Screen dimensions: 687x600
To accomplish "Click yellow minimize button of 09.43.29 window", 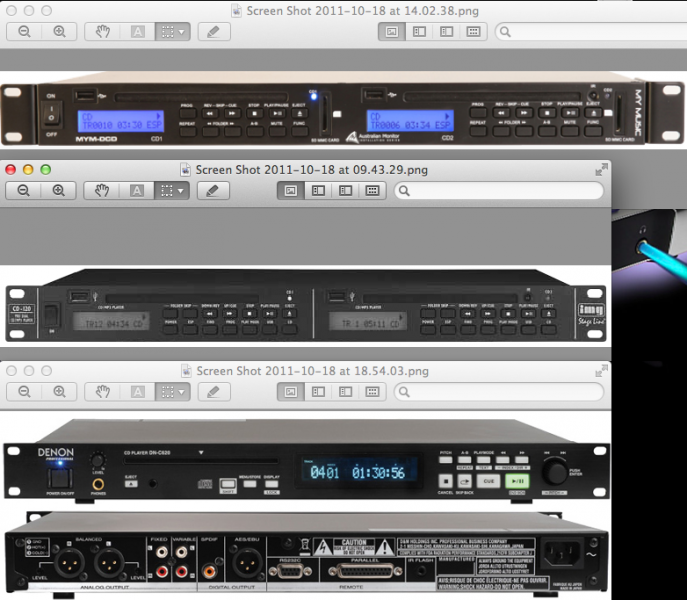I will pyautogui.click(x=28, y=170).
